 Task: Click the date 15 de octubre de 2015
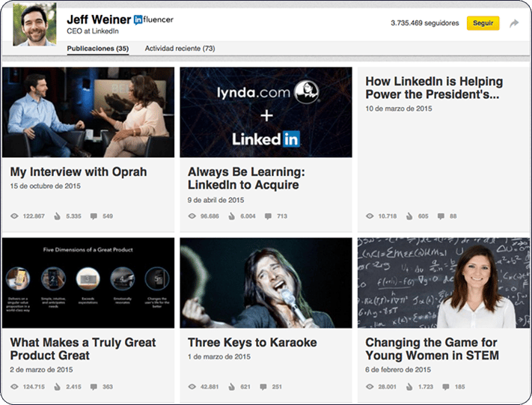[x=46, y=186]
